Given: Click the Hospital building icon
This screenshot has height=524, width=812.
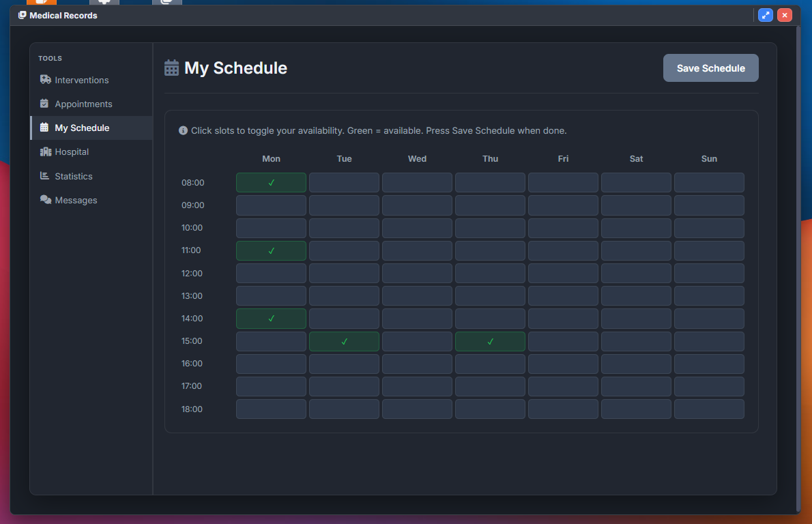Looking at the screenshot, I should coord(46,151).
